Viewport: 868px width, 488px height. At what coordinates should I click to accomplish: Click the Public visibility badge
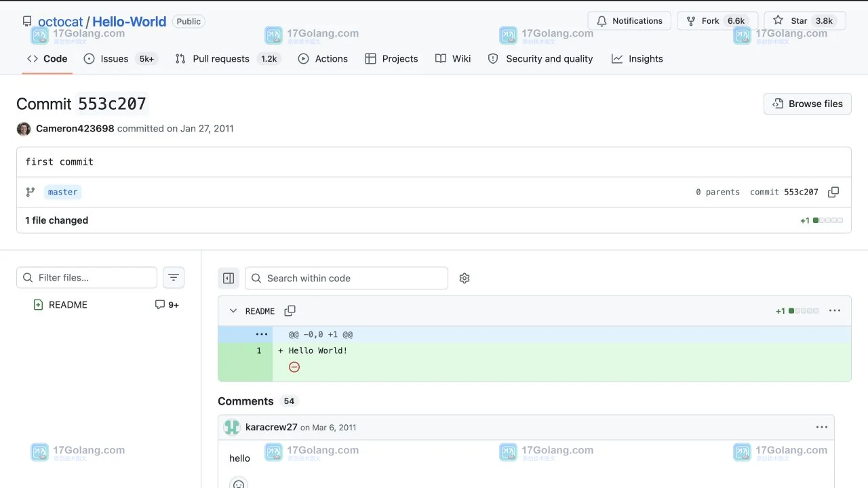189,22
